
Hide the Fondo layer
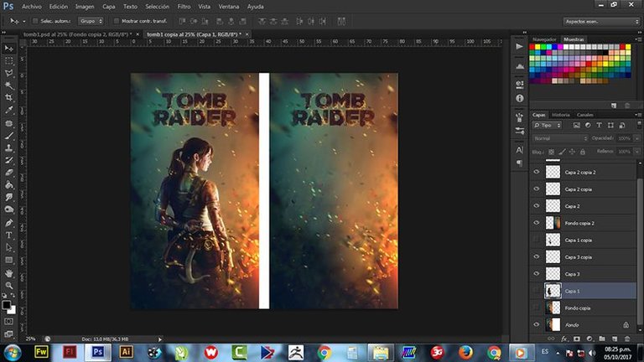(x=537, y=324)
